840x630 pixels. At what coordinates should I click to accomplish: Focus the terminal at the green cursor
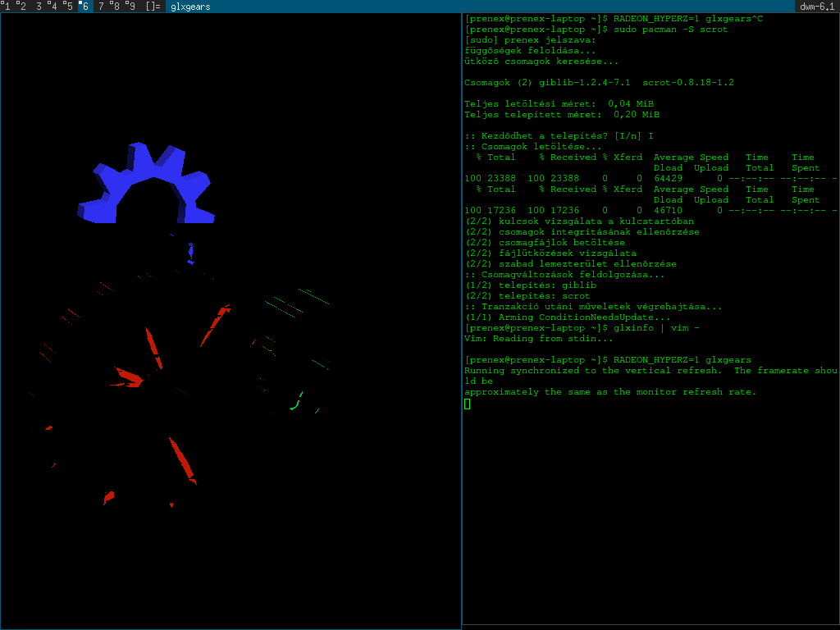pos(467,404)
